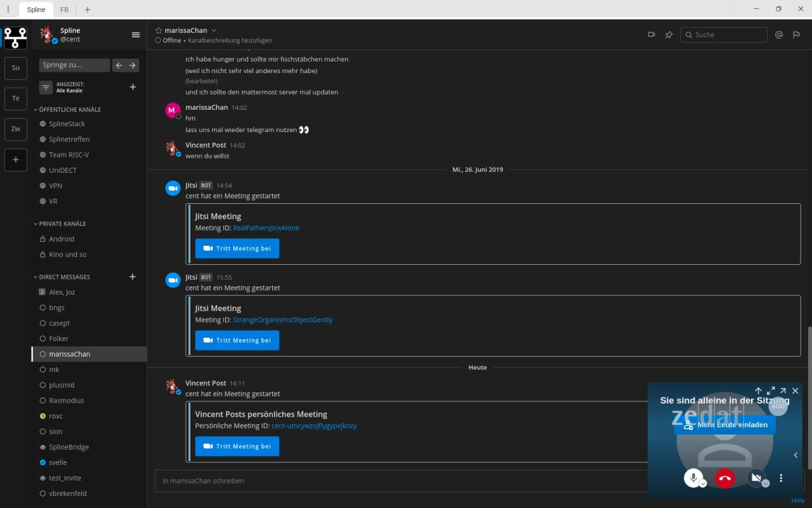View pinned posts with the pin icon
Screen dimensions: 812x508
(669, 35)
